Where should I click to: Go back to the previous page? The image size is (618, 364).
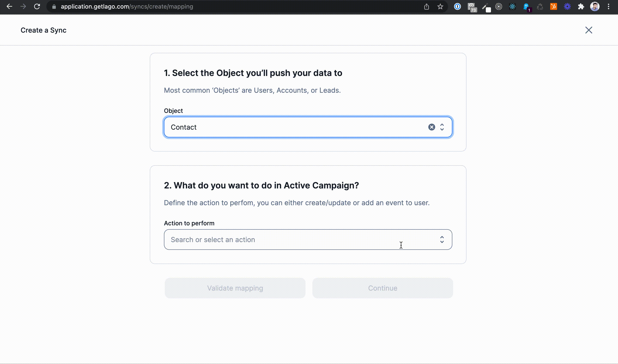click(9, 7)
